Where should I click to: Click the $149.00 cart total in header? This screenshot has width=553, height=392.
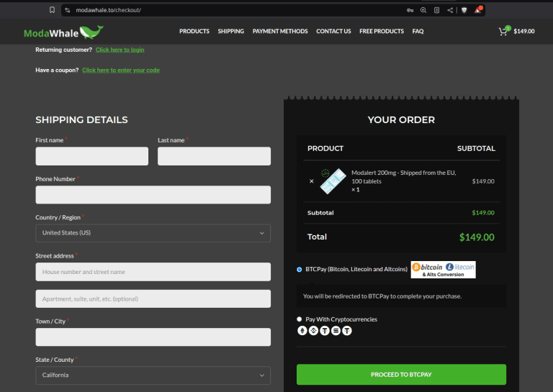(x=524, y=32)
